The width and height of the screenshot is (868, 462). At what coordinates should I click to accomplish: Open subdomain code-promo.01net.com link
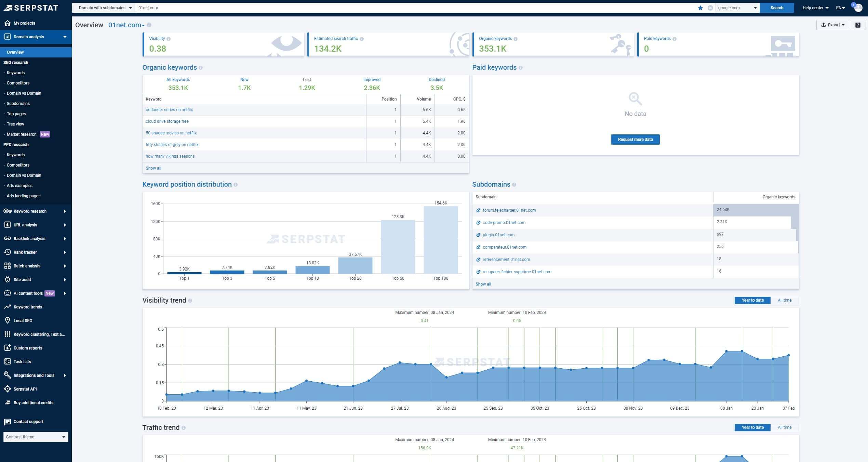(504, 223)
